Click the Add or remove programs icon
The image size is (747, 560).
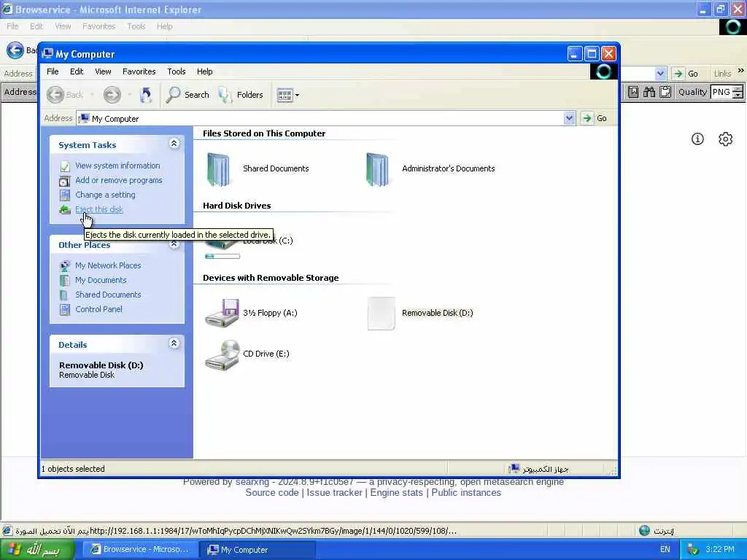65,181
